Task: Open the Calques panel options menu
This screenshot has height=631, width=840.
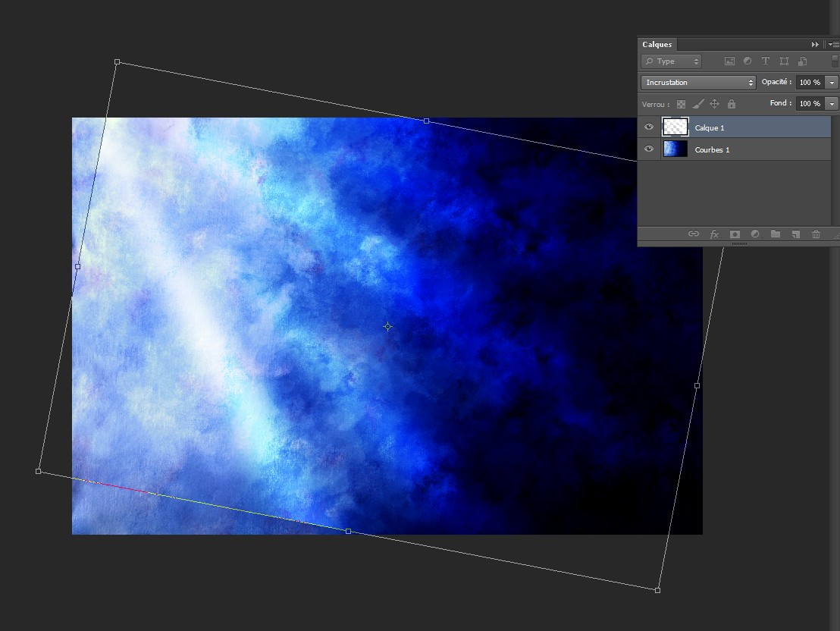Action: pos(834,45)
